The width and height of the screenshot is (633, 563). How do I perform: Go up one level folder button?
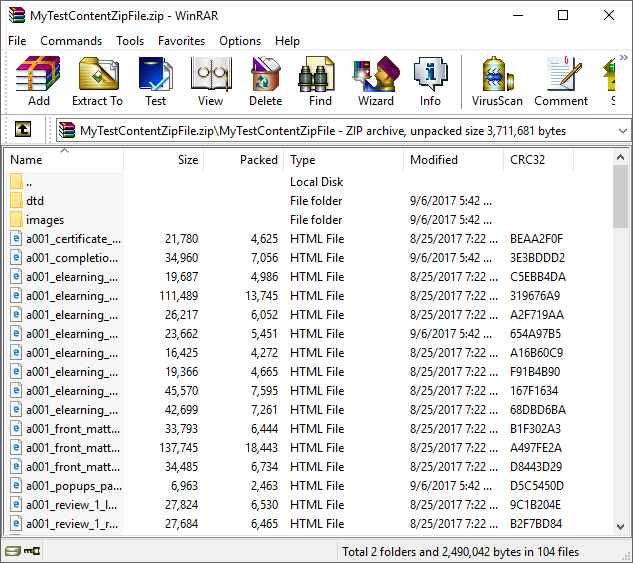coord(23,130)
